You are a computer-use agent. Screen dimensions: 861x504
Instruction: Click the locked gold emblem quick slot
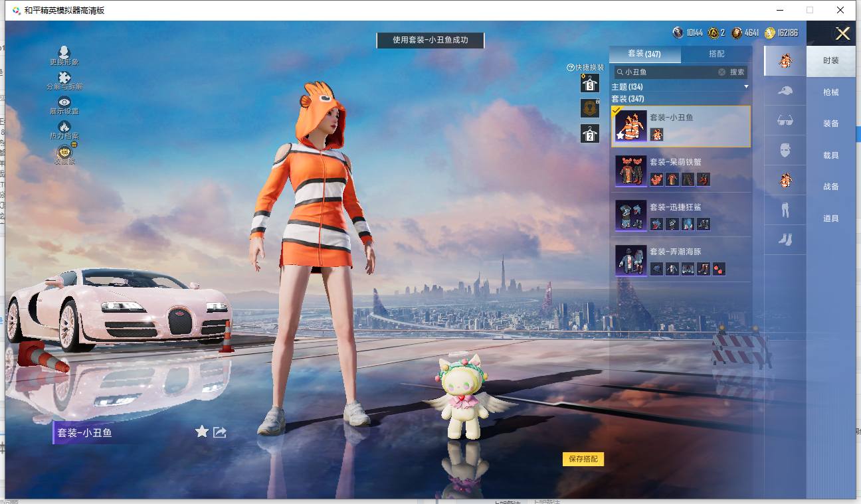589,108
